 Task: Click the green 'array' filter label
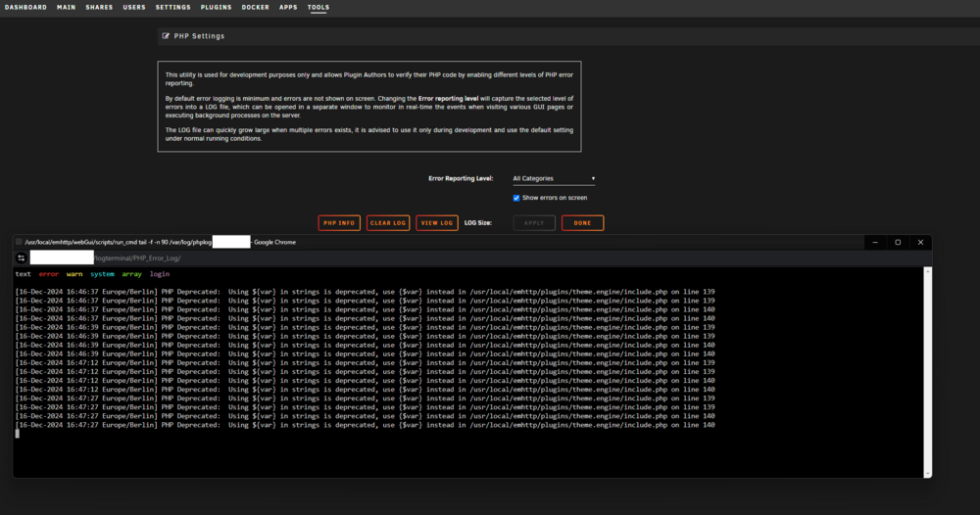pos(132,274)
